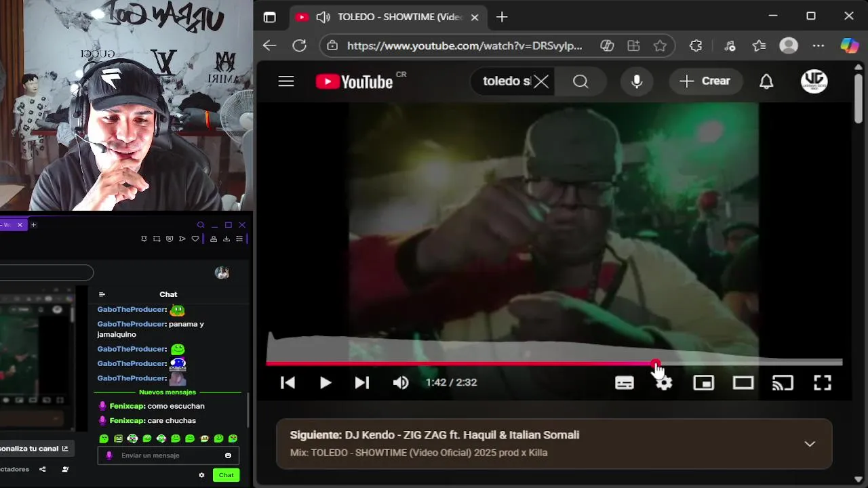The image size is (868, 488).
Task: Click the send arrow icon in streaming toolbar
Action: (x=182, y=239)
